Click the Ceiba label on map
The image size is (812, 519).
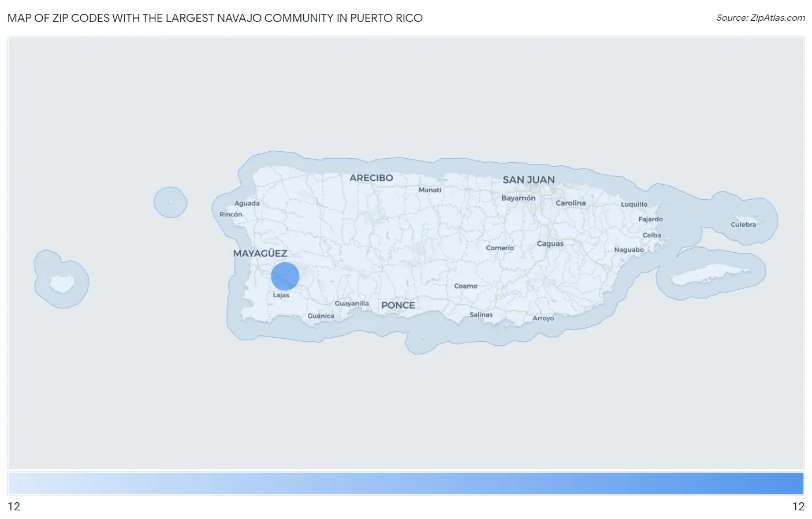pyautogui.click(x=651, y=236)
